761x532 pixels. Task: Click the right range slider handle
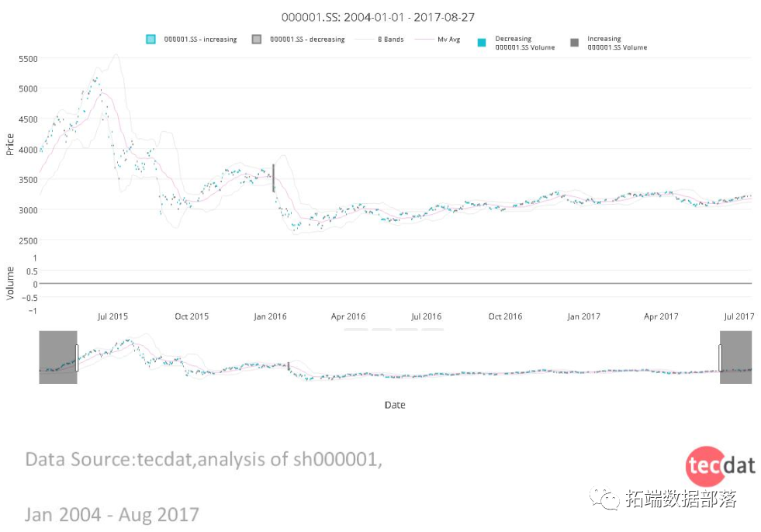pos(720,358)
